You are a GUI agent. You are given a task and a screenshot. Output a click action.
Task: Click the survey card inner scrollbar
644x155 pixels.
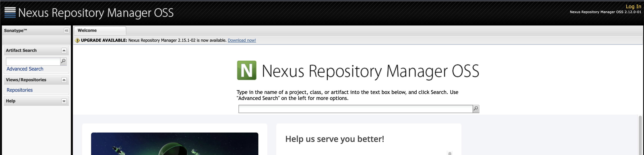[450, 153]
